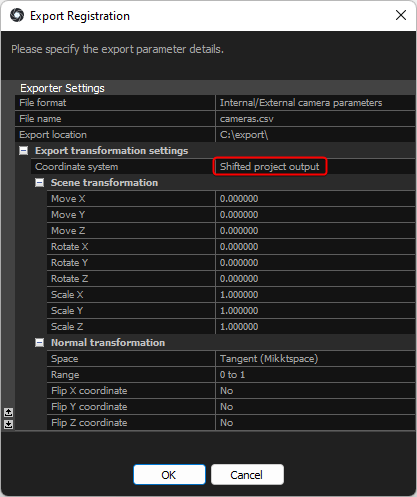Collapse the Normal transformation group

point(39,343)
